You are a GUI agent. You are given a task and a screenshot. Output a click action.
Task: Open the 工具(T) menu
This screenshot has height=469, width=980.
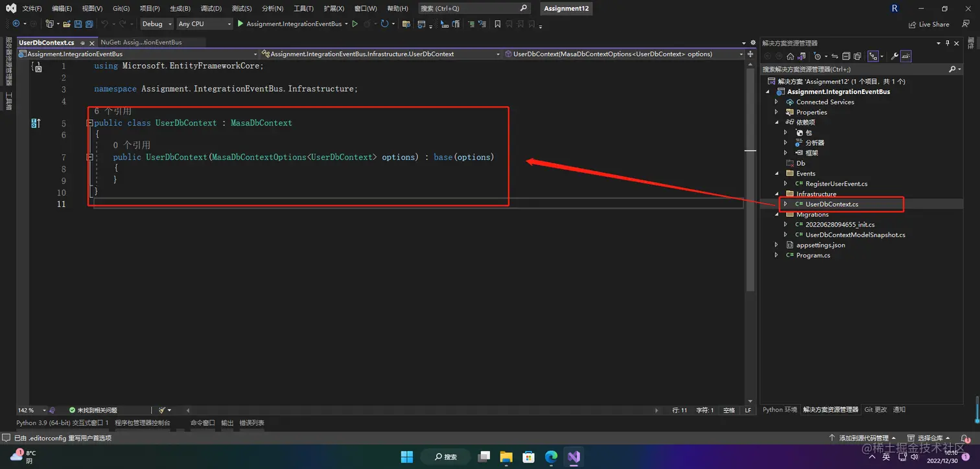(303, 8)
